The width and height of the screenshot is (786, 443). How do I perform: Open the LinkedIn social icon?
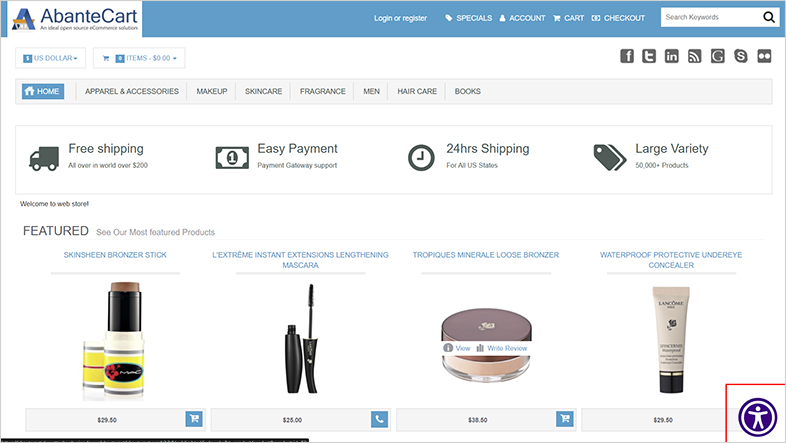coord(672,56)
